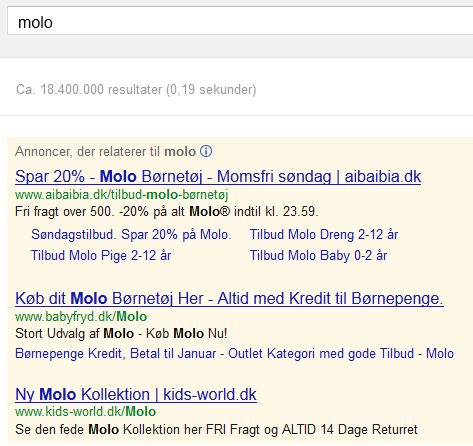473x446 pixels.
Task: Click the Fri fragt over 500 ad description
Action: [x=167, y=212]
